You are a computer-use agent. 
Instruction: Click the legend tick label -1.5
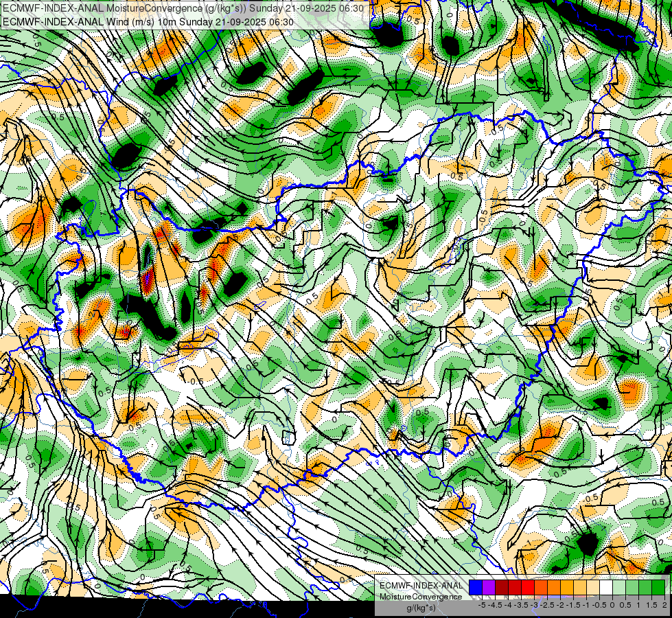coord(573,605)
